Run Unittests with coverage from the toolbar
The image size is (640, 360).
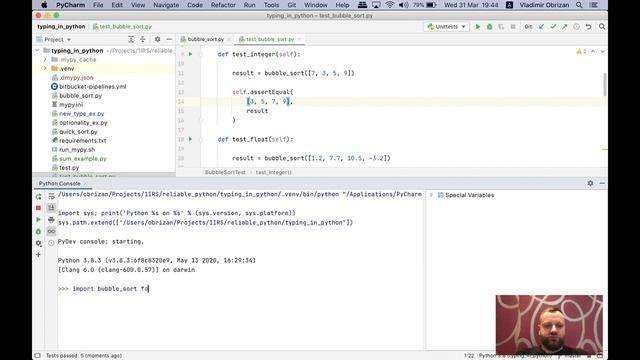(x=501, y=27)
